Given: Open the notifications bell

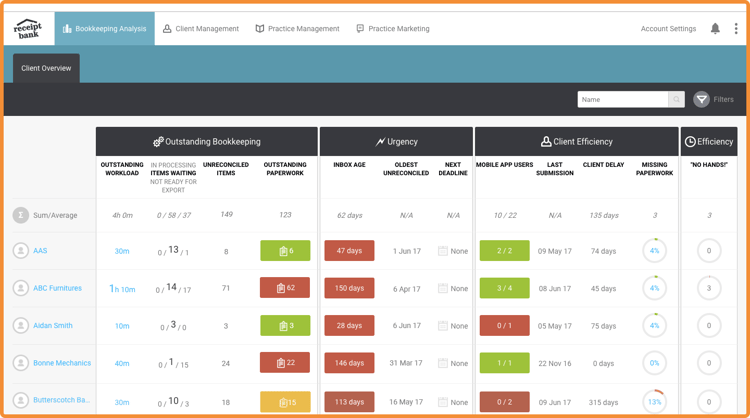Looking at the screenshot, I should click(715, 29).
